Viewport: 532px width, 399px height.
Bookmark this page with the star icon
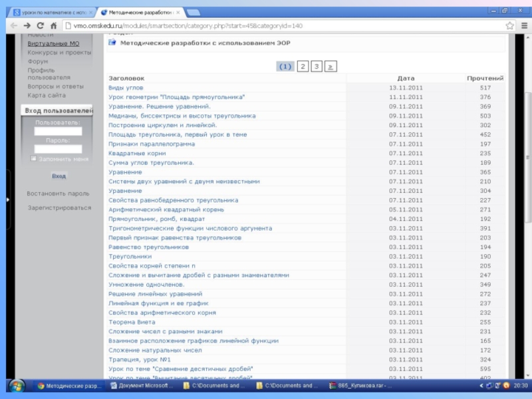(x=509, y=25)
